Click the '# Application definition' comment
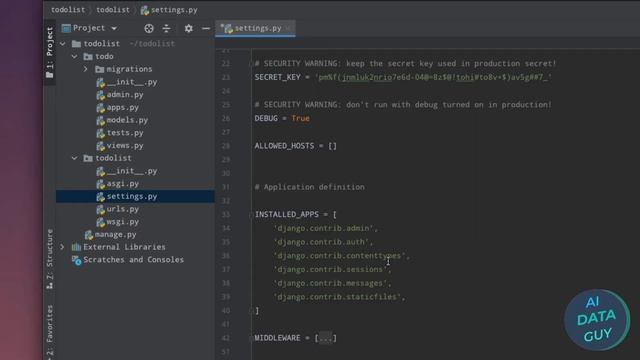This screenshot has width=640, height=360. (x=309, y=187)
